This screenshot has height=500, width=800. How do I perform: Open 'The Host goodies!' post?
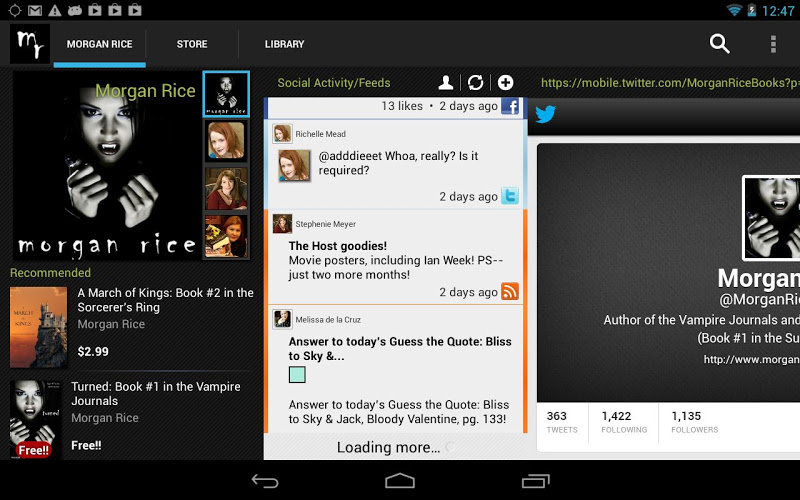pyautogui.click(x=338, y=246)
